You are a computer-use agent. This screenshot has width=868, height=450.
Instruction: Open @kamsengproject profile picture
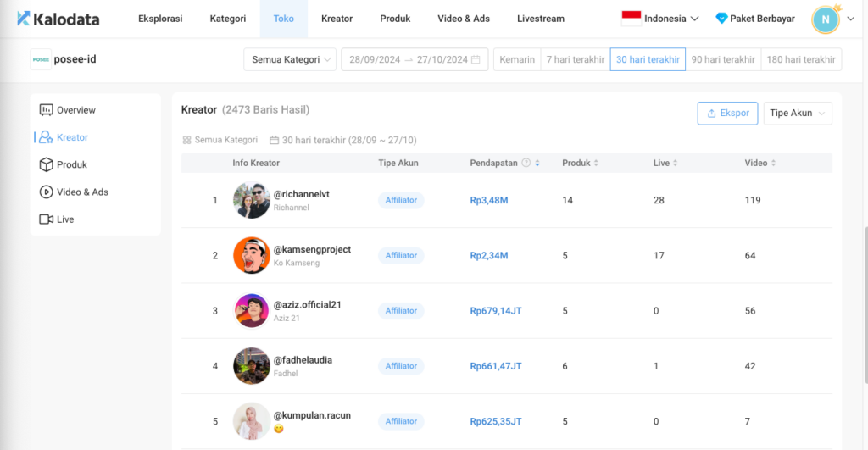251,255
